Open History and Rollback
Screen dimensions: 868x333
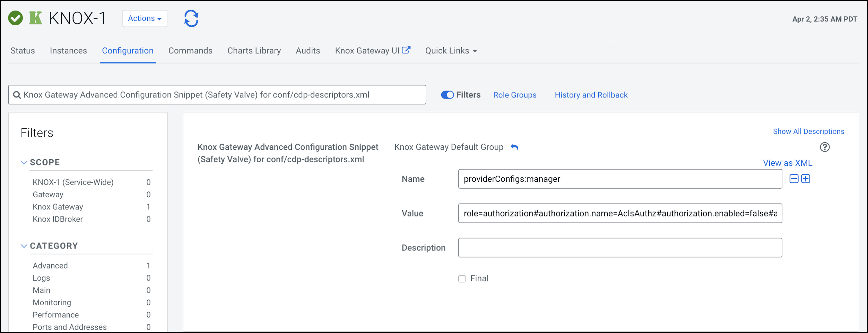tap(591, 95)
